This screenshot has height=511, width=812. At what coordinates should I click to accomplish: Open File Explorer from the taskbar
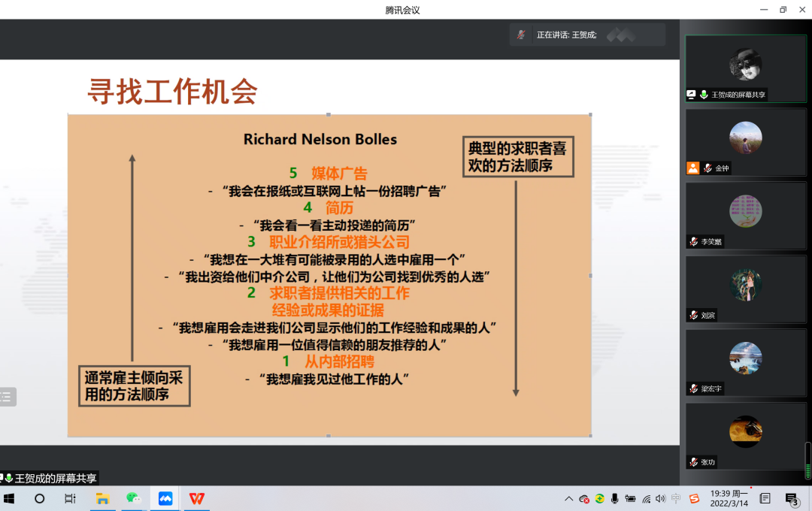pos(102,498)
